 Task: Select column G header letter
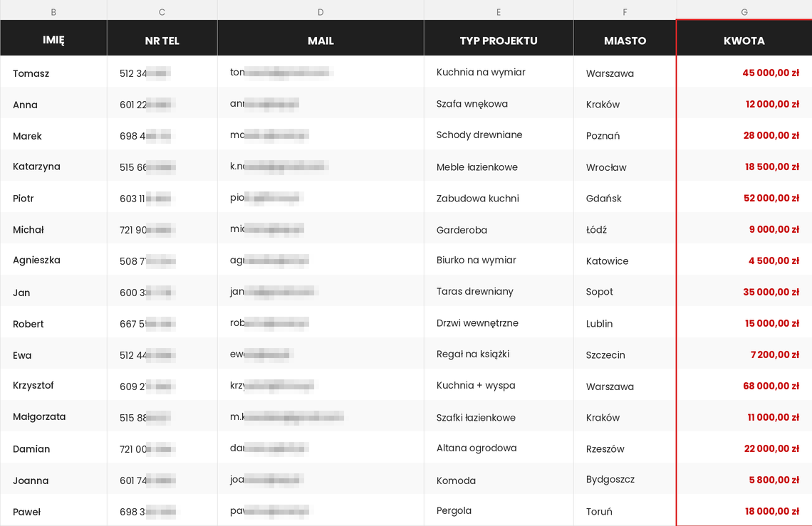point(744,11)
